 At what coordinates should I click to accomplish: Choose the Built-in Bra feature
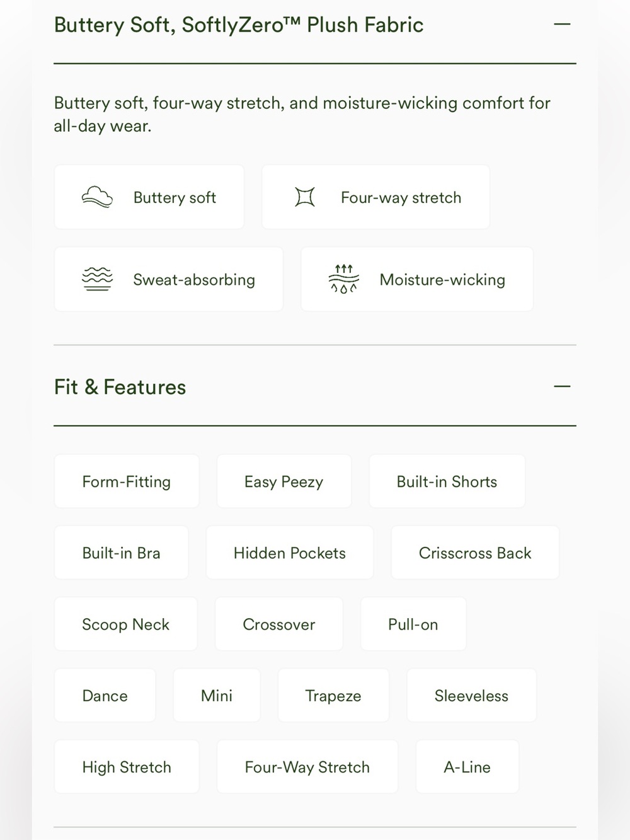click(x=122, y=553)
